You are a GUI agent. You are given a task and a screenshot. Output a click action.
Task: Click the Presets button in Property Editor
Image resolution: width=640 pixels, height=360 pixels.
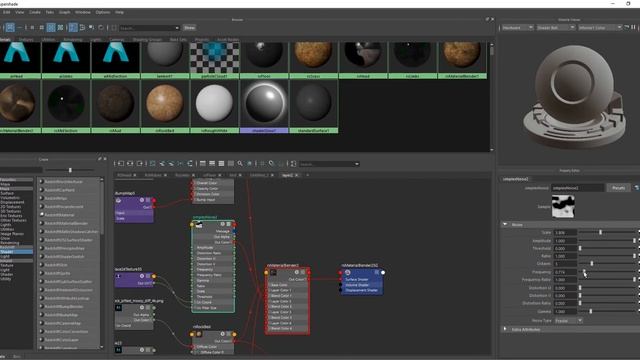click(618, 188)
